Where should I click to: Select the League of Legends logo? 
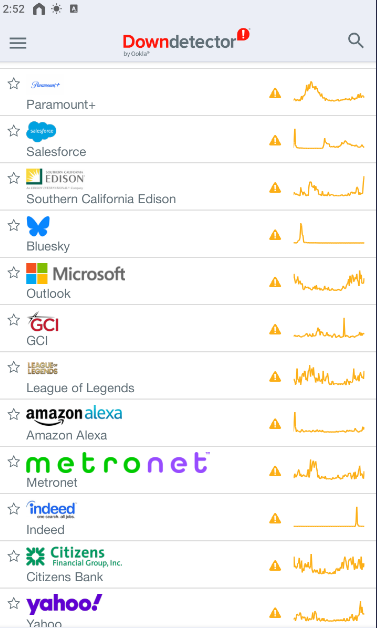click(42, 368)
